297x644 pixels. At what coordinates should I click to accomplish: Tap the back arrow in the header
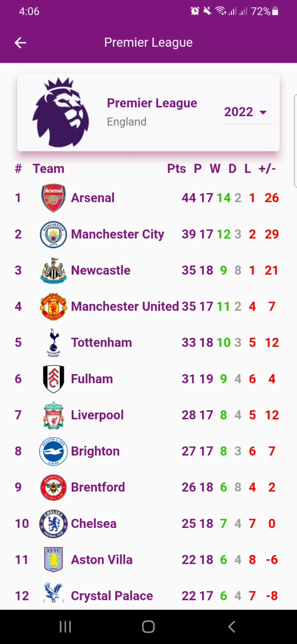[20, 43]
